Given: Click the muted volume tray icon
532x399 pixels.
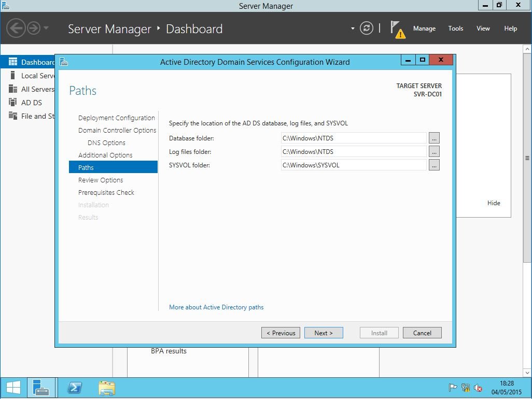Looking at the screenshot, I should click(478, 388).
